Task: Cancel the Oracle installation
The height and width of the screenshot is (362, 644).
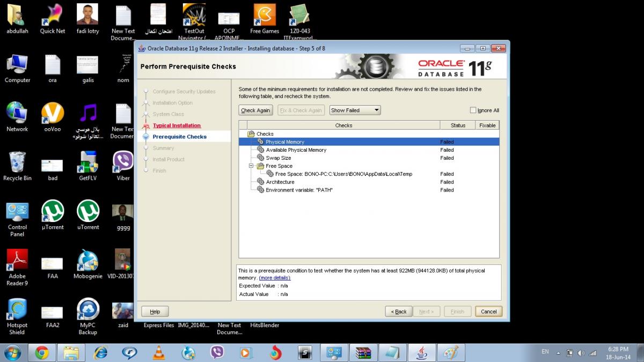Action: pyautogui.click(x=488, y=312)
